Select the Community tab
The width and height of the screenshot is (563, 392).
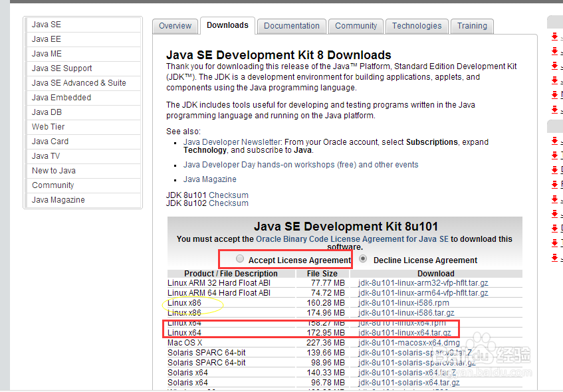point(356,26)
